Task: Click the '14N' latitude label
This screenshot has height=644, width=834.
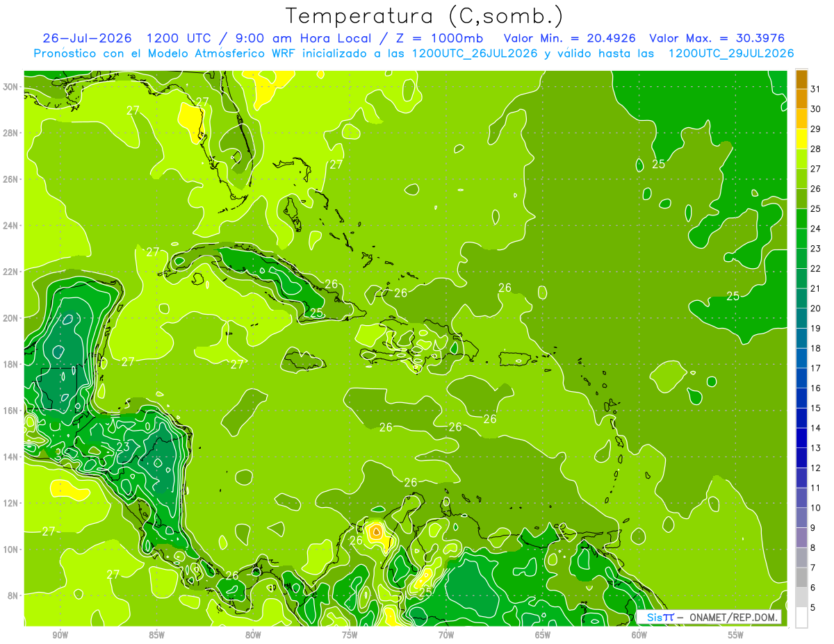Action: pos(11,456)
